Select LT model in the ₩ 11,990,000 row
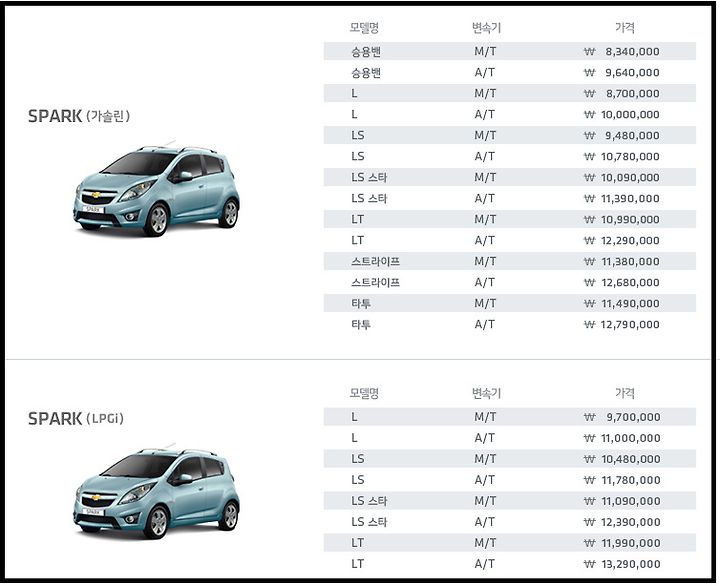The height and width of the screenshot is (586, 720). coord(358,543)
